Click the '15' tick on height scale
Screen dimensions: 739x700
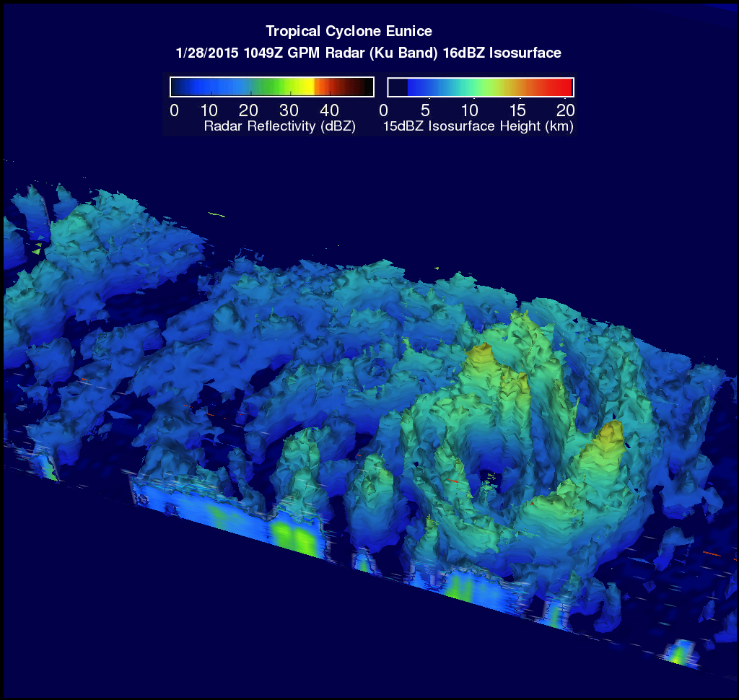click(x=517, y=110)
